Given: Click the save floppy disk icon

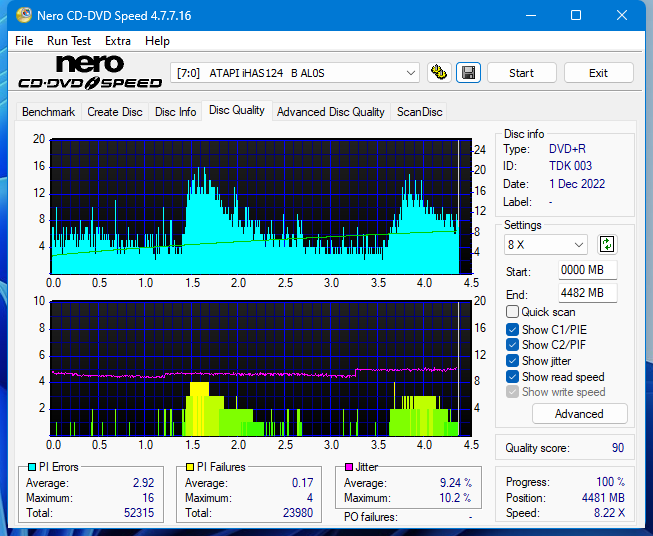Looking at the screenshot, I should [x=469, y=73].
